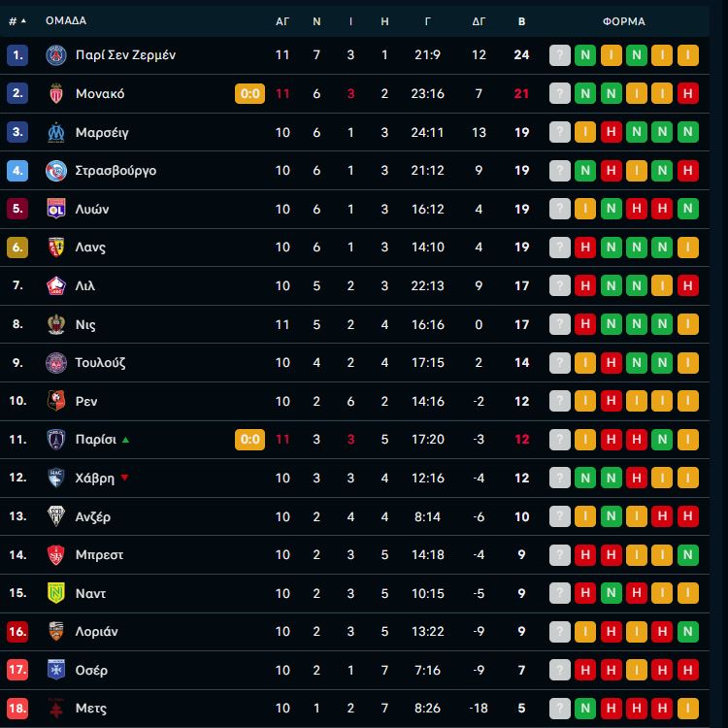The width and height of the screenshot is (728, 728).
Task: Click the Paris Saint-Germain club crest
Action: click(x=55, y=55)
